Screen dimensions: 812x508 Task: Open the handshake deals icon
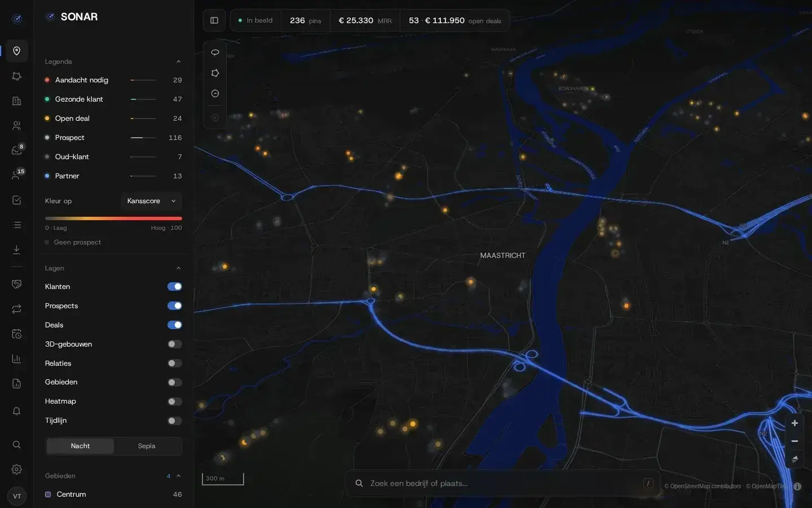click(x=17, y=284)
